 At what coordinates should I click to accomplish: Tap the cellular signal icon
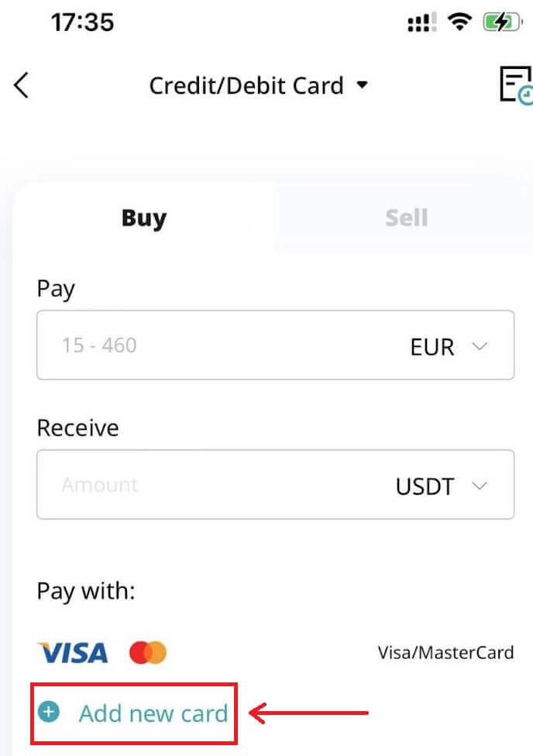click(423, 23)
